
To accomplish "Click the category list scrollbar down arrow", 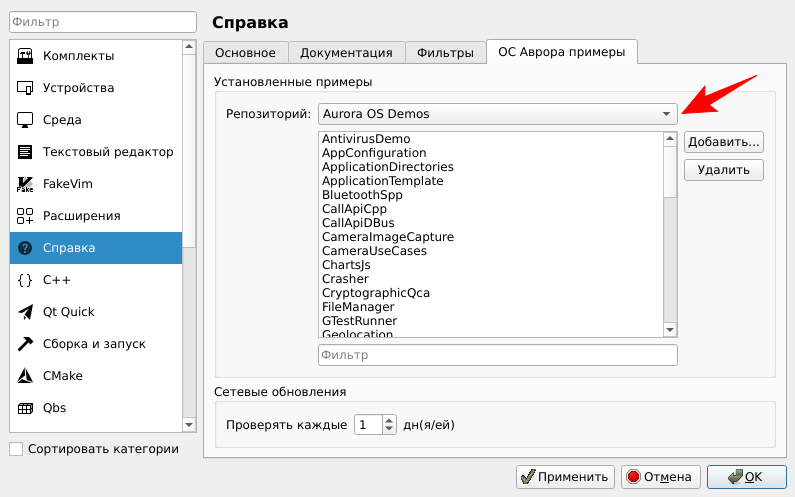I will (x=189, y=425).
